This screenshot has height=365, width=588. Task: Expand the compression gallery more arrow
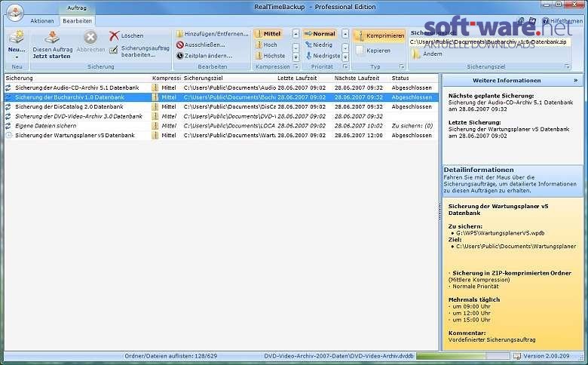pos(296,57)
